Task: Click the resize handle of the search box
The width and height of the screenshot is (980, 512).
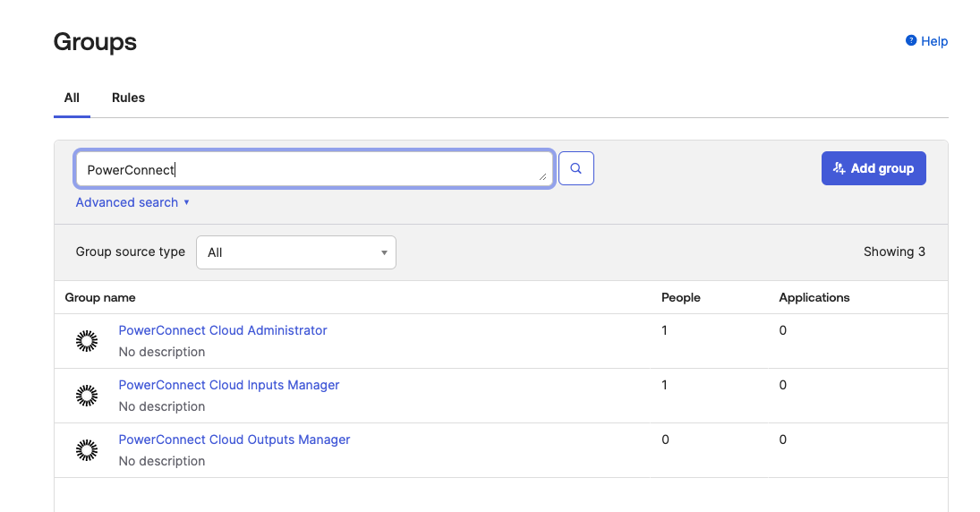Action: point(542,177)
